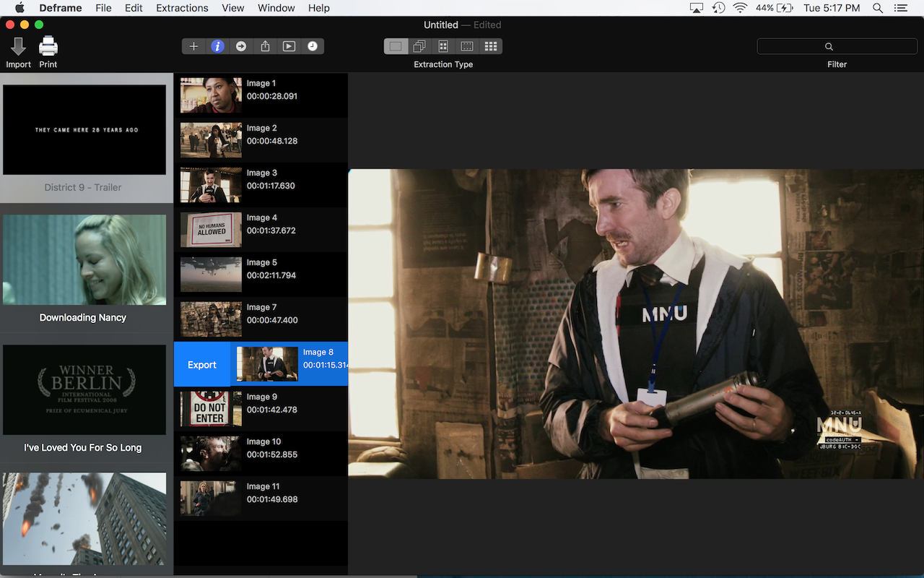Screen dimensions: 924x578
Task: Select dotted-frame extraction type
Action: click(467, 46)
